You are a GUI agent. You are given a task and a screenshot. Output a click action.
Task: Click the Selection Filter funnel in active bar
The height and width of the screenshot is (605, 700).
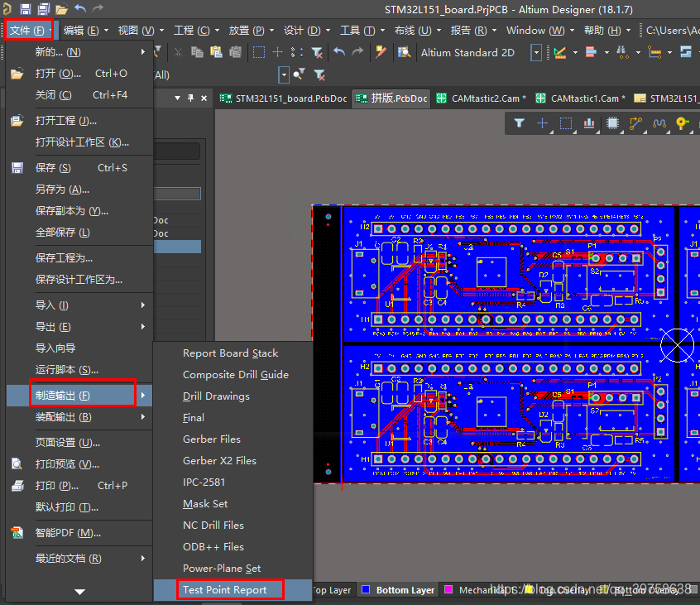519,122
